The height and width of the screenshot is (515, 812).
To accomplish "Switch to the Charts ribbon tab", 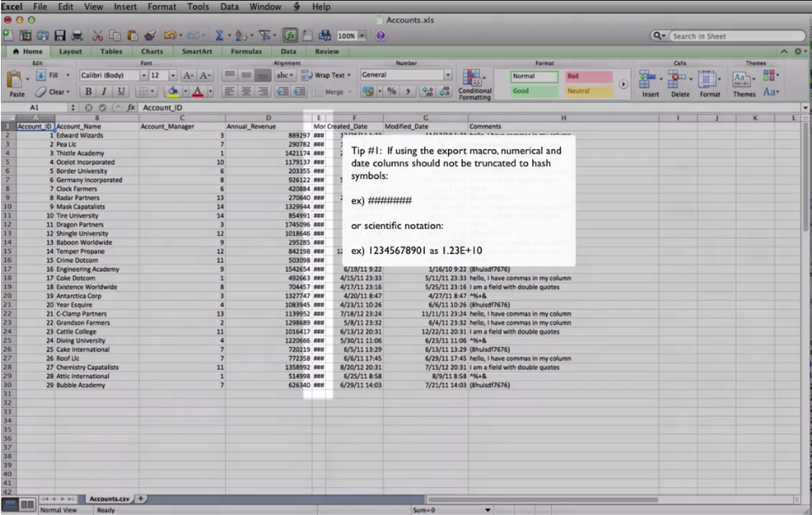I will coord(152,51).
